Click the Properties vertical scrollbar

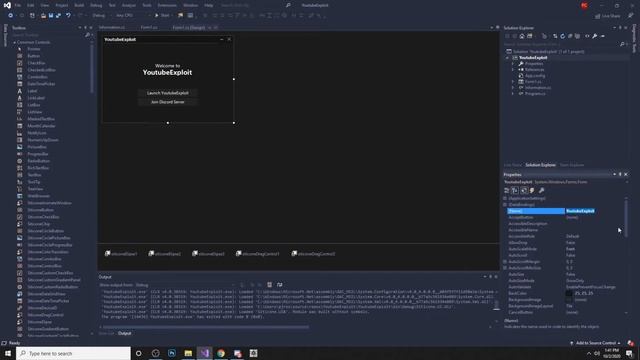[626, 218]
